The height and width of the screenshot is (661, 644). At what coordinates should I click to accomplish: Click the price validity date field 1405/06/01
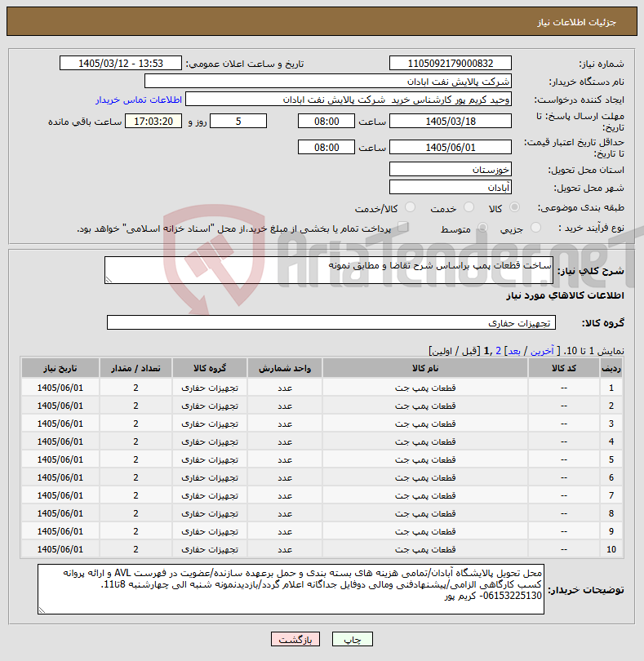[x=450, y=148]
